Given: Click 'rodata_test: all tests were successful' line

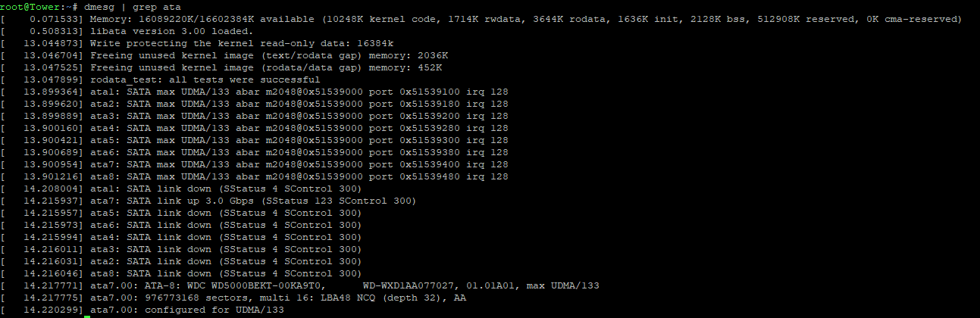Looking at the screenshot, I should pyautogui.click(x=161, y=79).
